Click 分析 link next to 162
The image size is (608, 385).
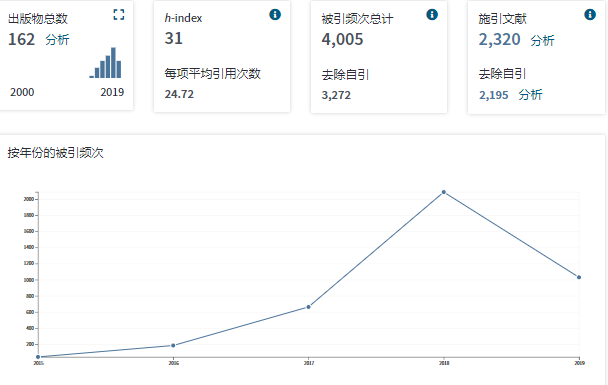pyautogui.click(x=57, y=40)
